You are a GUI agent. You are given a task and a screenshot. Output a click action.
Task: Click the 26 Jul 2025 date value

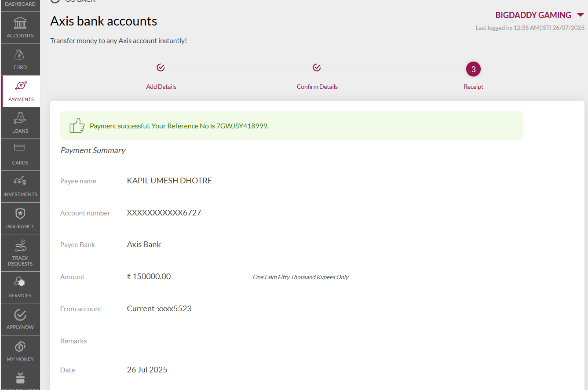click(147, 370)
